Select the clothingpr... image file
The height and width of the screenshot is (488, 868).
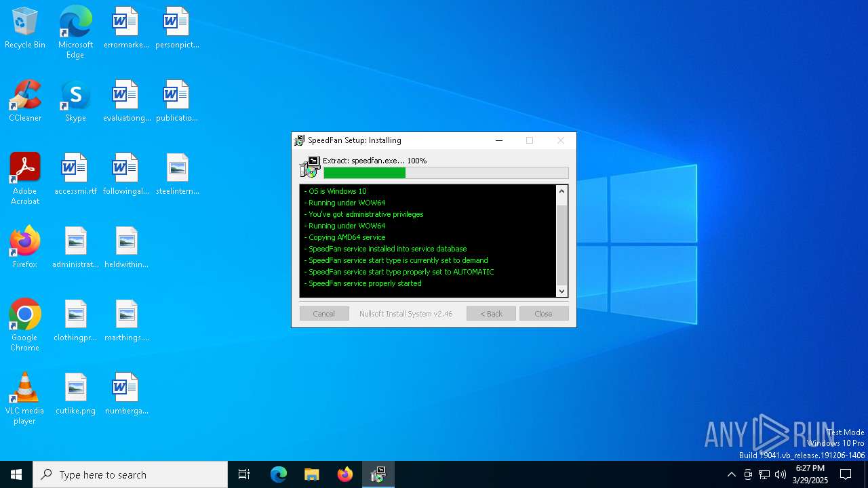pyautogui.click(x=75, y=321)
